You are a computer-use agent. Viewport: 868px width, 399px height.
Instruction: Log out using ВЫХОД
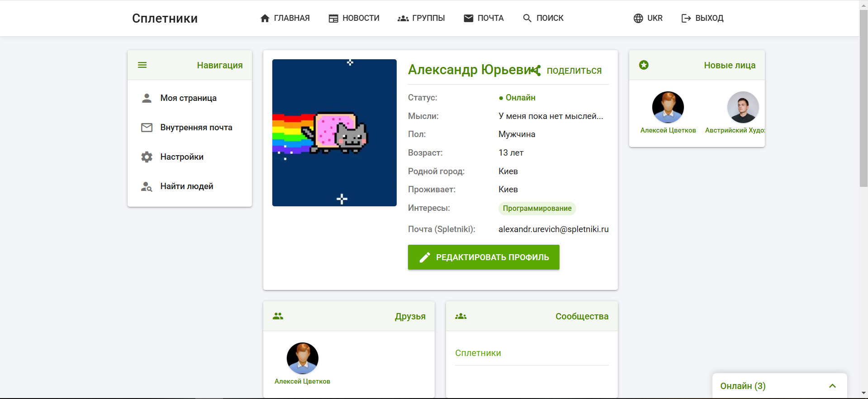click(702, 18)
